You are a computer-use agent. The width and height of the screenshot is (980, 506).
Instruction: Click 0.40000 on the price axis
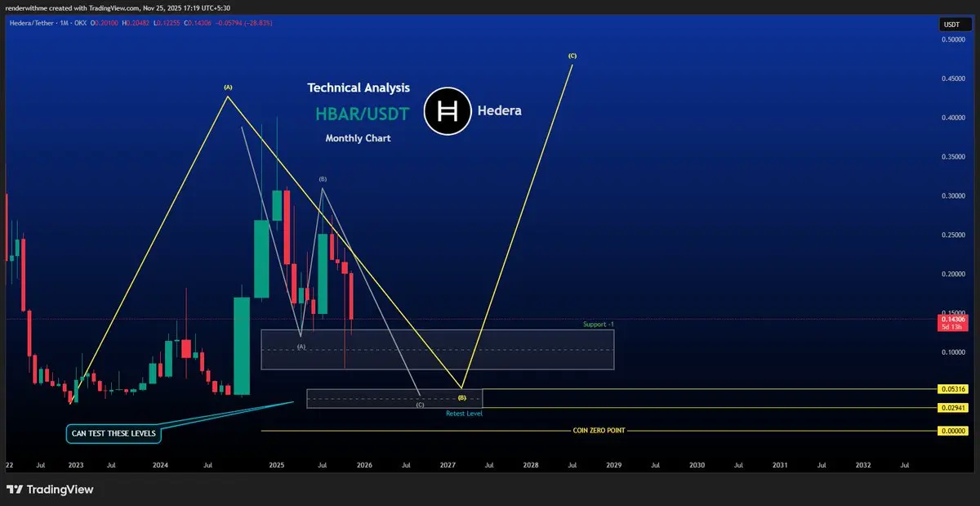tap(951, 118)
